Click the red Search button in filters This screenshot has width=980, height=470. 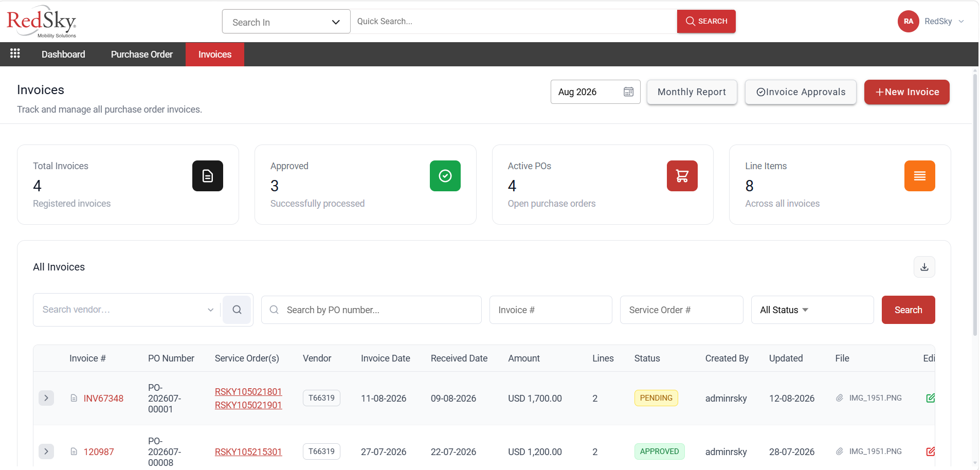tap(909, 310)
